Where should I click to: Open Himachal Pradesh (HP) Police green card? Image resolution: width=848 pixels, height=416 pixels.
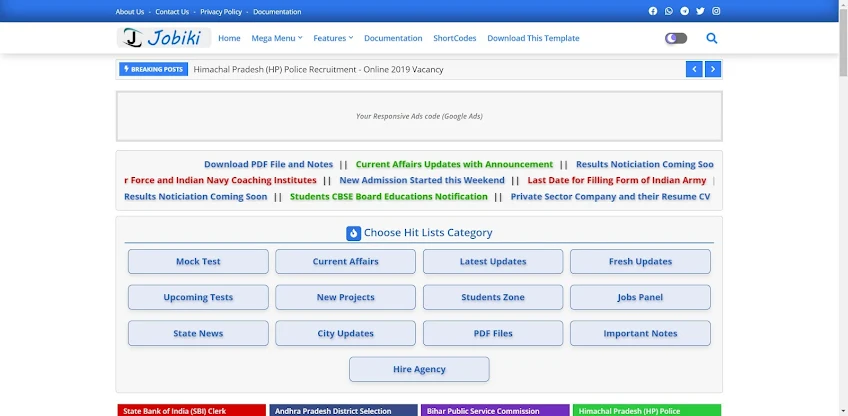click(x=647, y=411)
